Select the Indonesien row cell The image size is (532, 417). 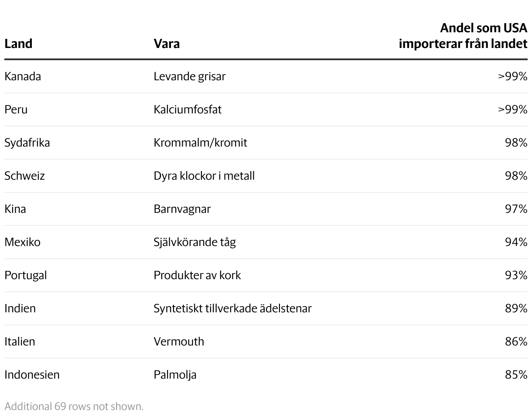[x=32, y=375]
